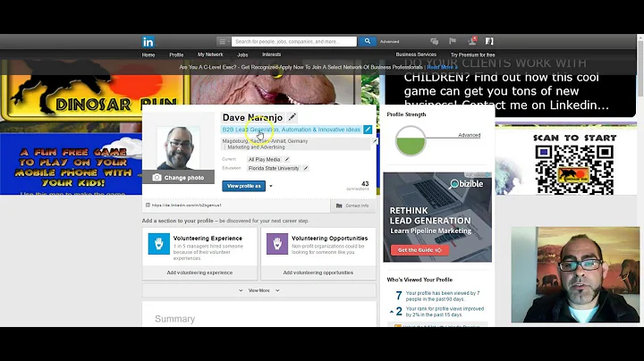Click the public profile URL link
This screenshot has width=644, height=361.
click(x=186, y=206)
